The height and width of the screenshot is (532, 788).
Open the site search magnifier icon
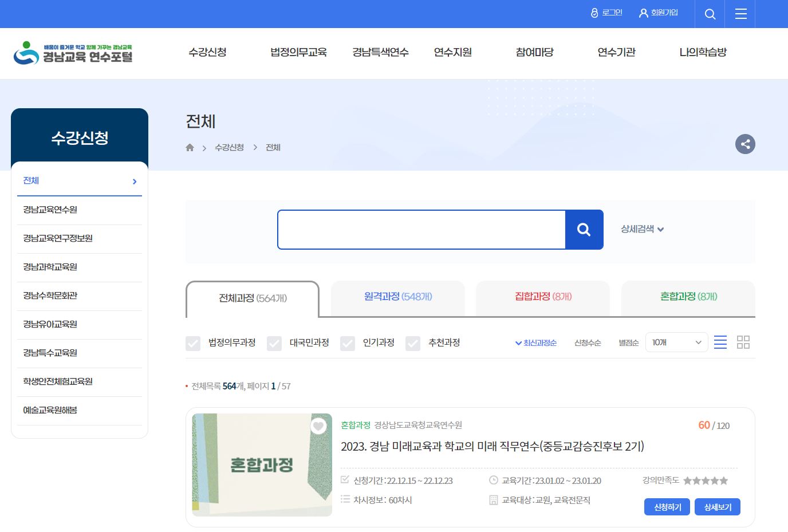point(710,14)
